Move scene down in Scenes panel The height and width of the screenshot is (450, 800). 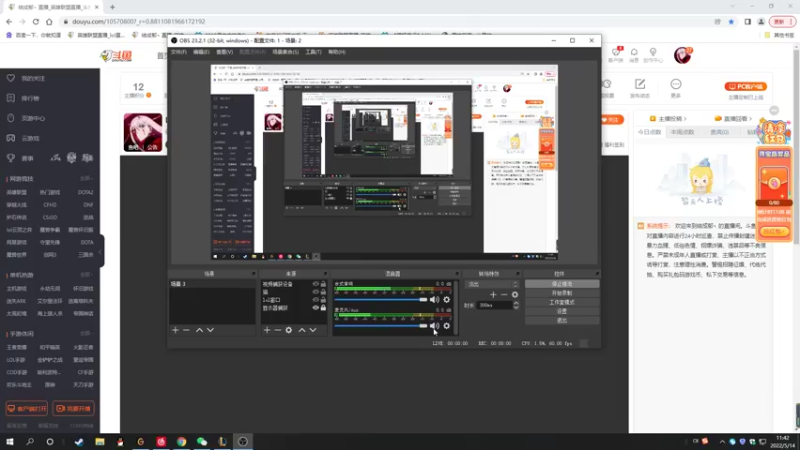pos(210,330)
